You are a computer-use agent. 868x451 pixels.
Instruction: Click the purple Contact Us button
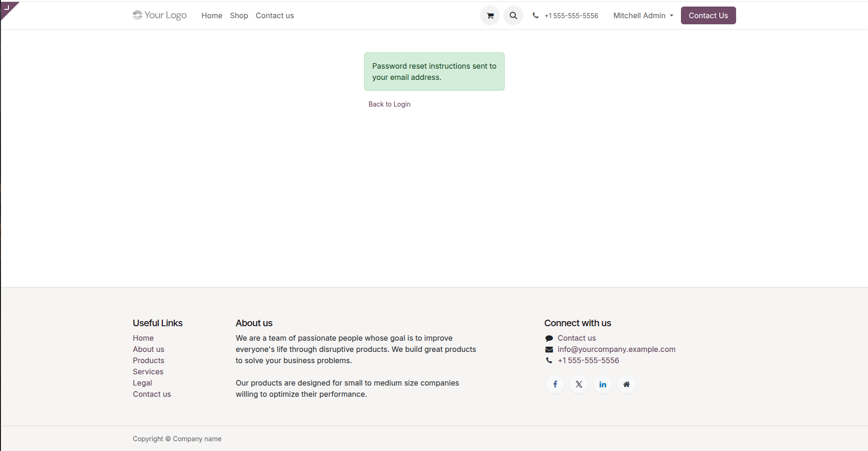708,15
